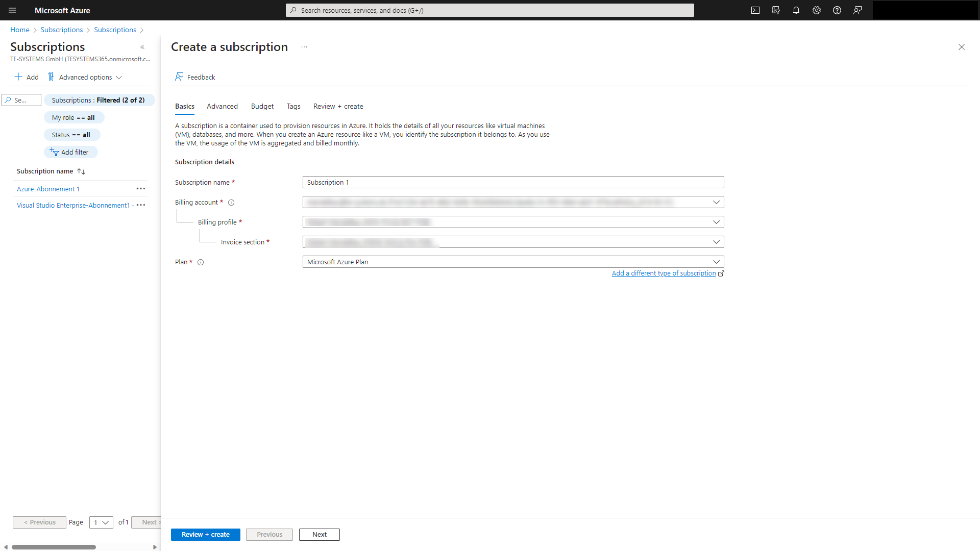This screenshot has height=551, width=980.
Task: Click the Subscription name input field
Action: click(513, 182)
